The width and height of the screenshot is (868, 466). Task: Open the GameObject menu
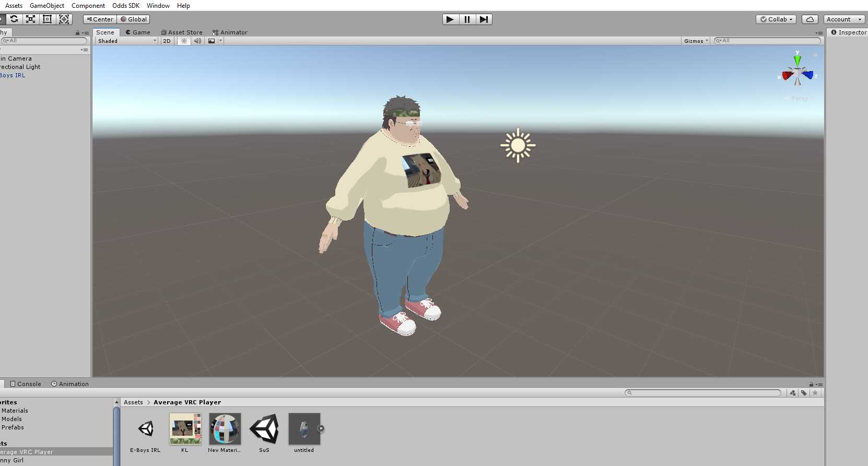click(x=47, y=6)
